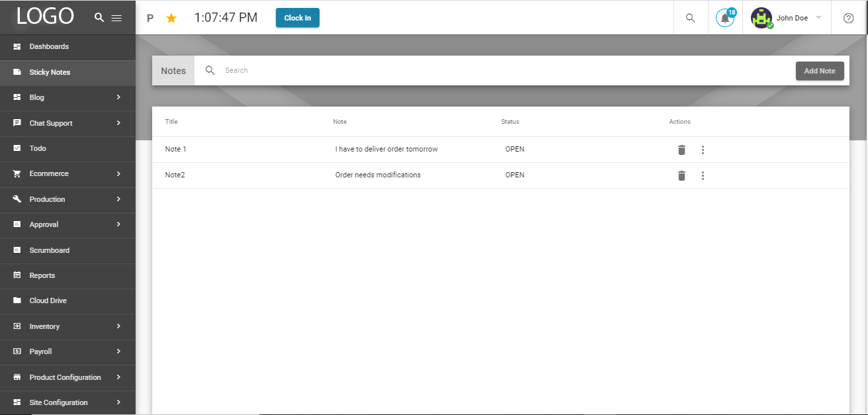Click the John Doe avatar image
Viewport: 868px width, 415px height.
tap(762, 18)
